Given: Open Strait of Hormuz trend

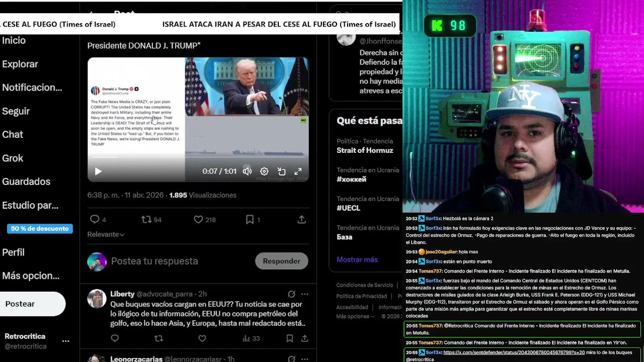Looking at the screenshot, I should [365, 150].
